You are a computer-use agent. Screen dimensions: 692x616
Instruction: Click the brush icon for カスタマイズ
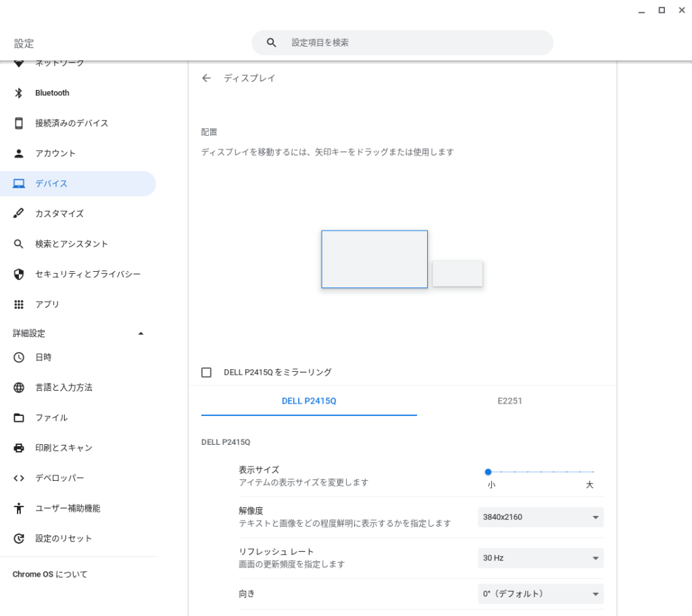pos(18,213)
